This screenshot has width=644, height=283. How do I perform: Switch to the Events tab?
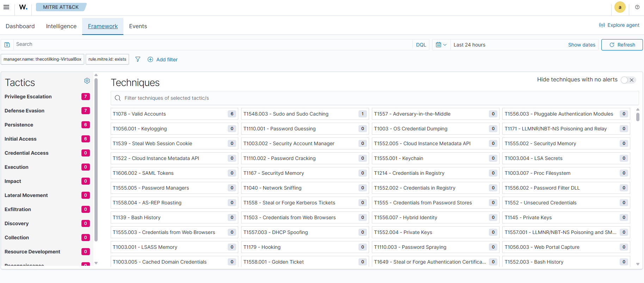click(138, 26)
